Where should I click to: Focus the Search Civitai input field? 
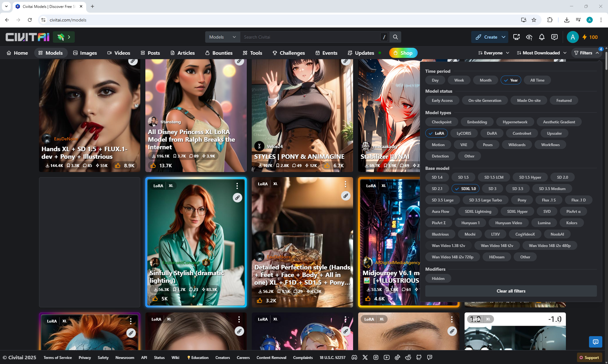pyautogui.click(x=310, y=37)
